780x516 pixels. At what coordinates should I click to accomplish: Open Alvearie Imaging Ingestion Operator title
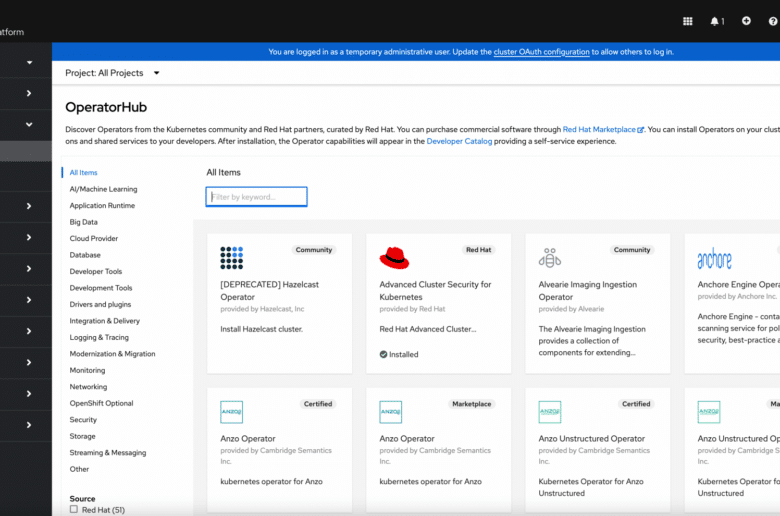[x=587, y=291]
